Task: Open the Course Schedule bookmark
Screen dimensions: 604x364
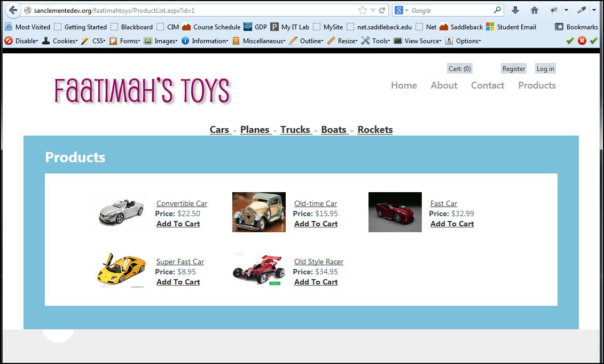Action: pos(211,27)
